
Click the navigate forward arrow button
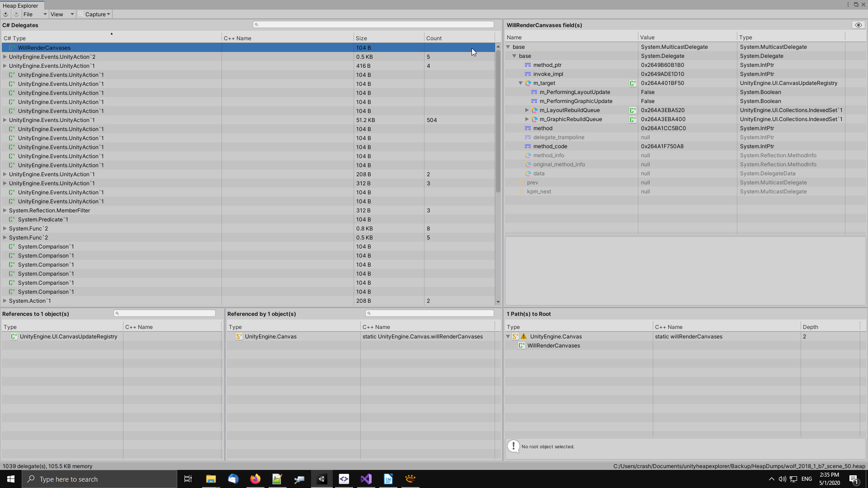(16, 14)
